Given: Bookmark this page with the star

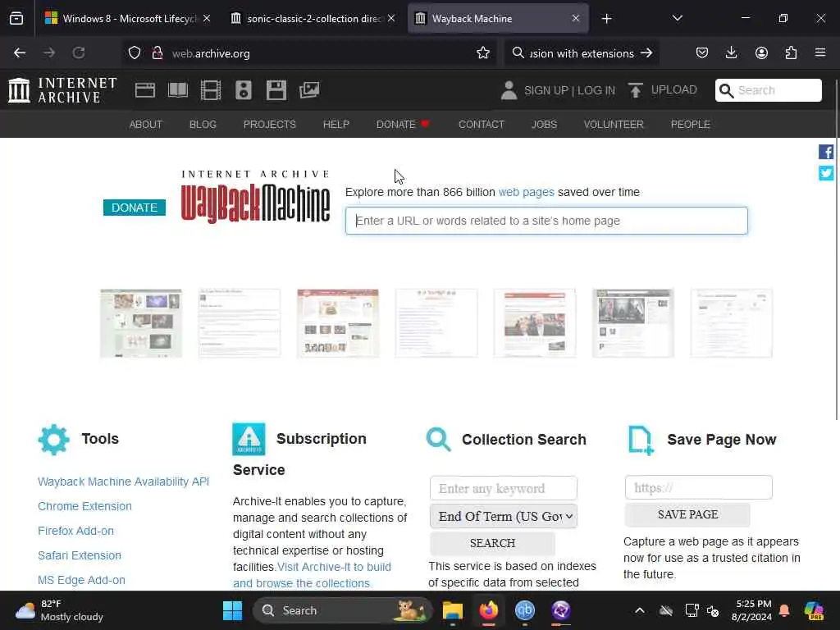Looking at the screenshot, I should [x=483, y=53].
